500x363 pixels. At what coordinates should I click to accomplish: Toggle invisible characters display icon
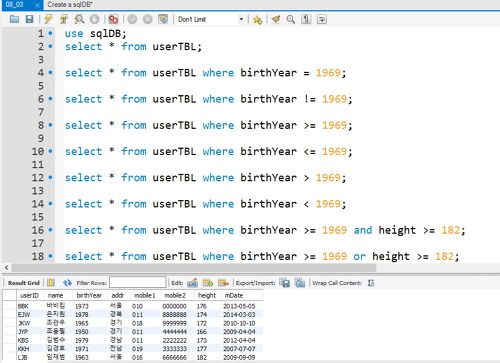306,19
